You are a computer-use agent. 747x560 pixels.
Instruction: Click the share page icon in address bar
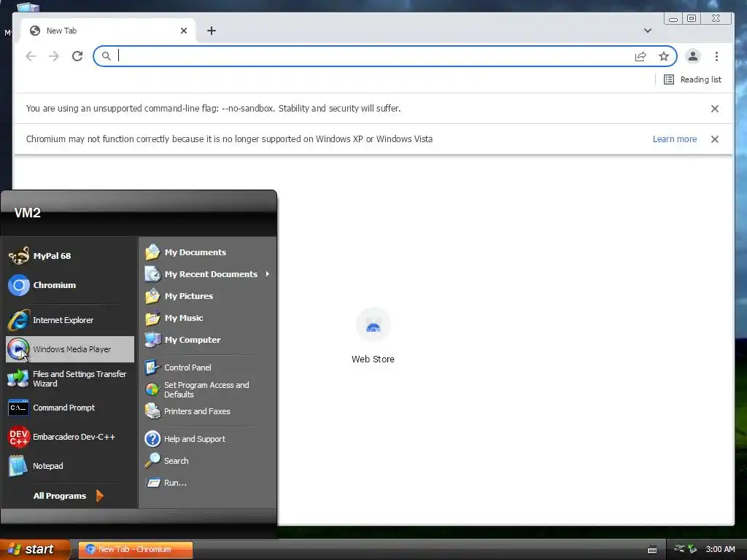pos(640,56)
